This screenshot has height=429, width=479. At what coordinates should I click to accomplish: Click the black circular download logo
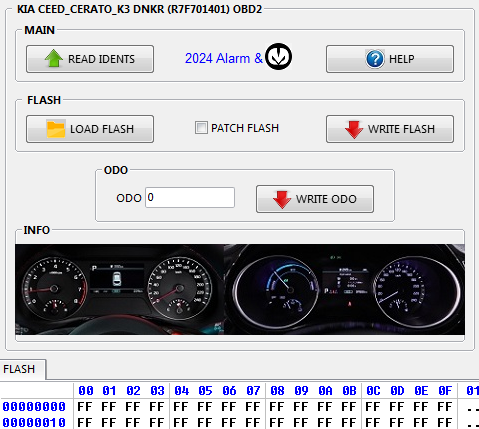pos(278,57)
